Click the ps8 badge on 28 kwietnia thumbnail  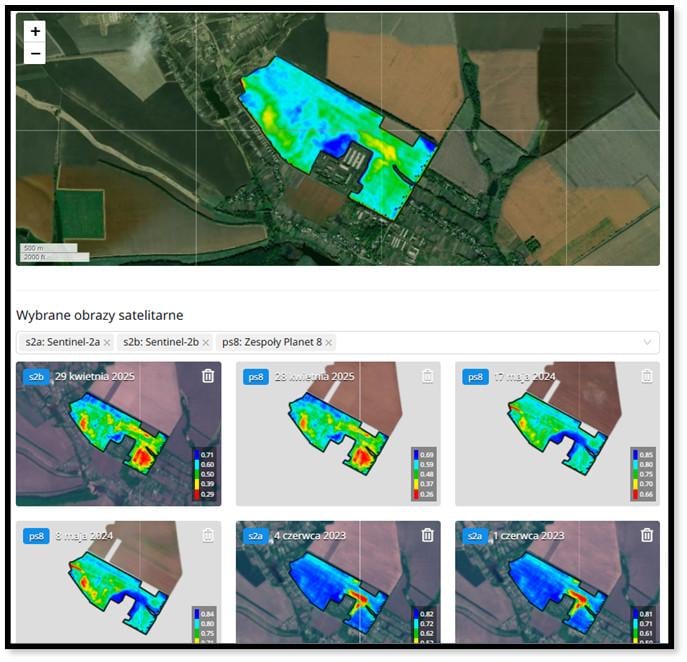click(x=256, y=377)
